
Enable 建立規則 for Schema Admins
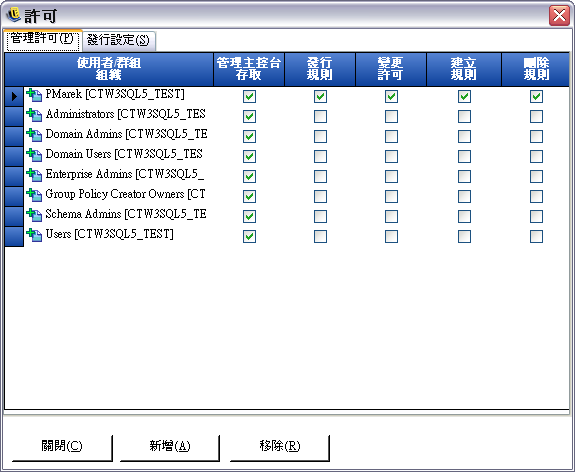(464, 216)
